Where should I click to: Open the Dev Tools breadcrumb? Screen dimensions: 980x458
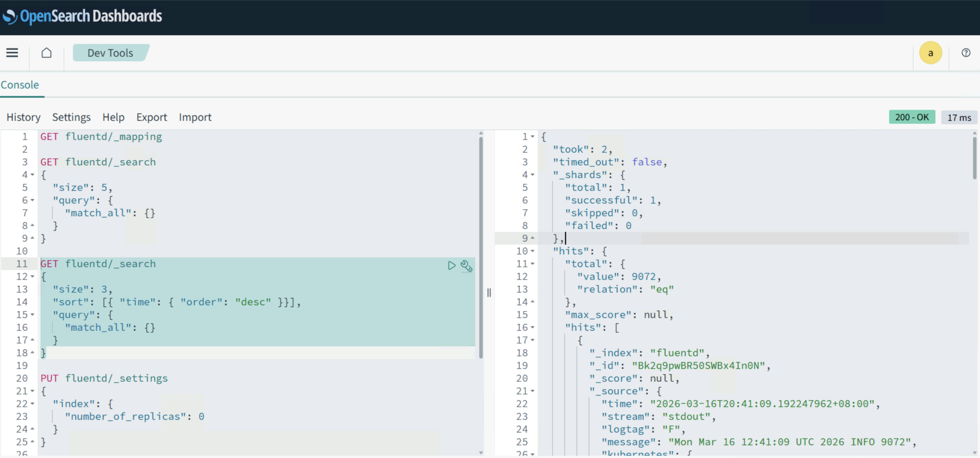coord(110,53)
